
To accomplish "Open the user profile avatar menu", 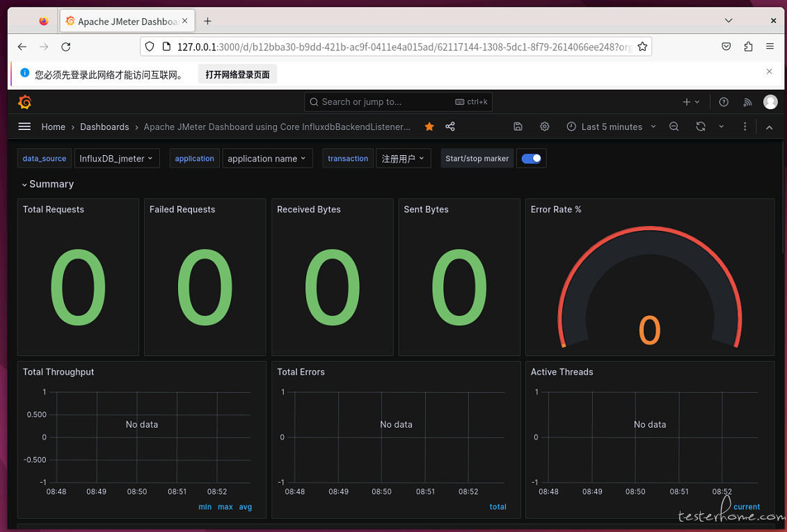I will click(770, 102).
